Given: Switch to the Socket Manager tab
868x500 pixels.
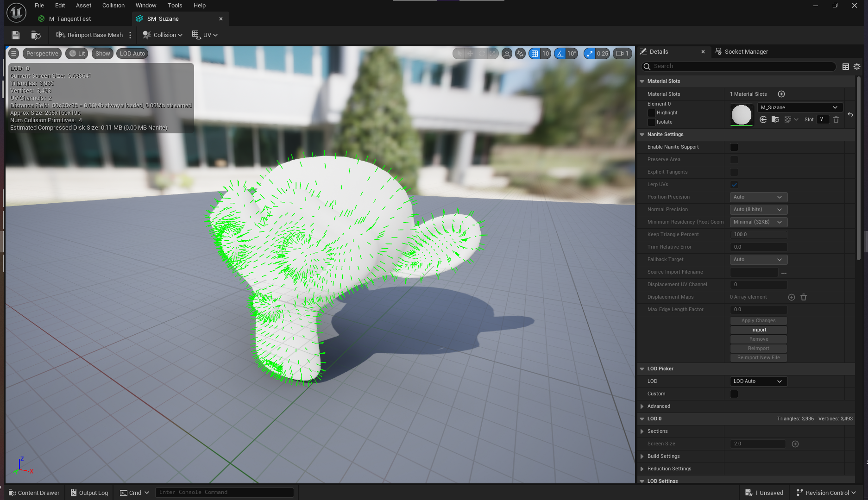Looking at the screenshot, I should pyautogui.click(x=746, y=52).
